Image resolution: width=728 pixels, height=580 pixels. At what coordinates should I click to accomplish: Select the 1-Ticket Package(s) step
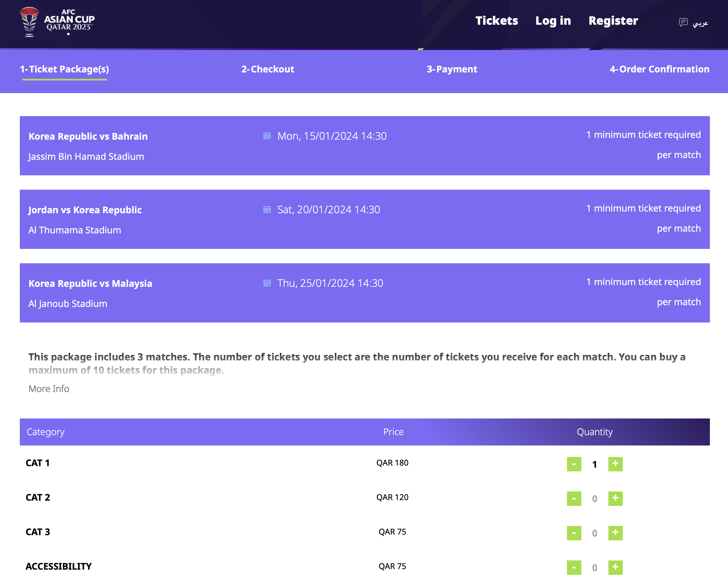click(64, 69)
